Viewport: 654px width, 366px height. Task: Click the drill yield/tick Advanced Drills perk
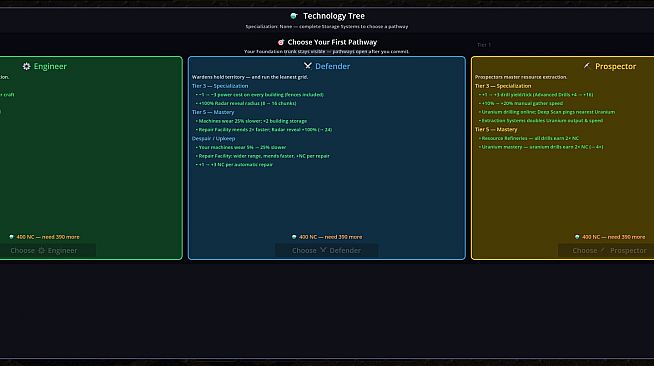click(536, 95)
